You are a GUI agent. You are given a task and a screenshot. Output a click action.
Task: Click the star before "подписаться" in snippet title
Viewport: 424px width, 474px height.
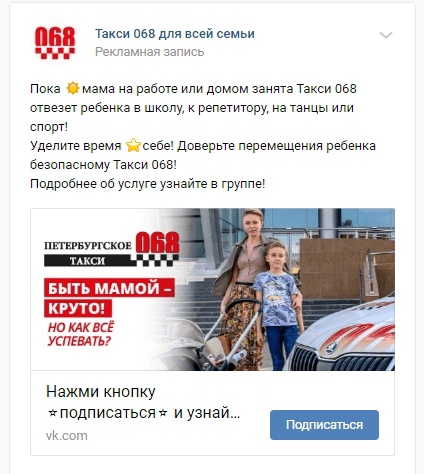(x=52, y=414)
